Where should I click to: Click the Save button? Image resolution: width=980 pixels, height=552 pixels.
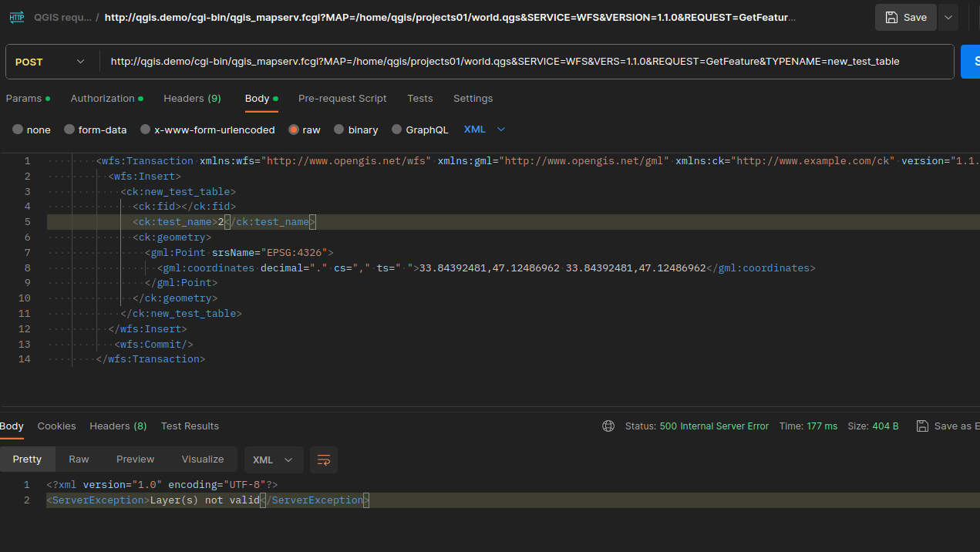[x=905, y=16]
